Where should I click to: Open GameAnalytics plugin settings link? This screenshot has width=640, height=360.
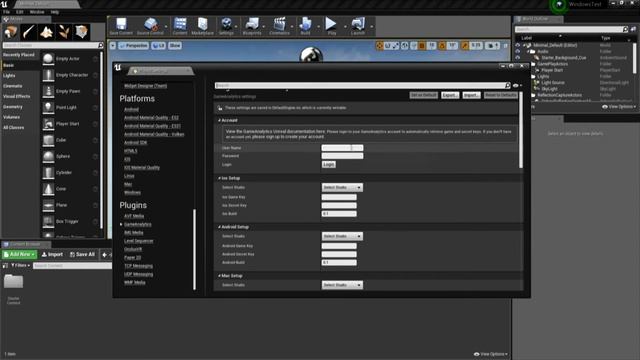pyautogui.click(x=138, y=224)
